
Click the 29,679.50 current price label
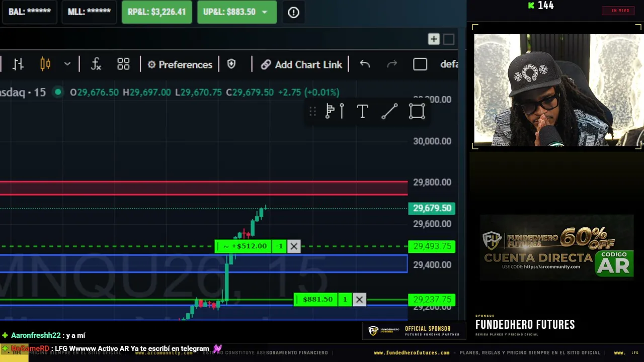[432, 208]
